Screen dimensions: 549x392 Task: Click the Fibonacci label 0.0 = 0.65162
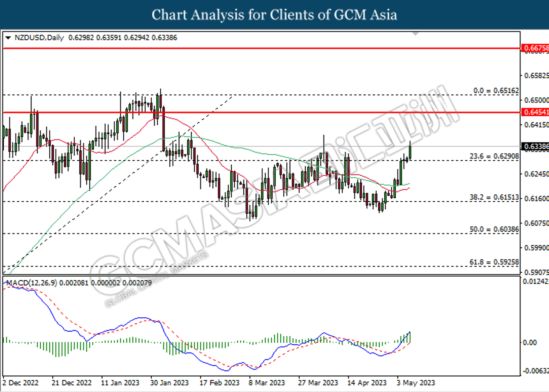[496, 90]
